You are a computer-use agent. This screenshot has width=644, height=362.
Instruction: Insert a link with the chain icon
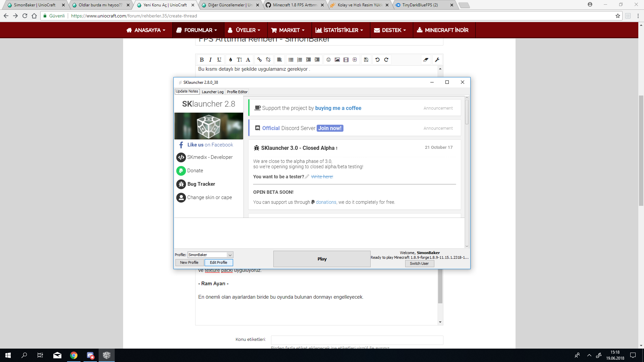pyautogui.click(x=259, y=60)
